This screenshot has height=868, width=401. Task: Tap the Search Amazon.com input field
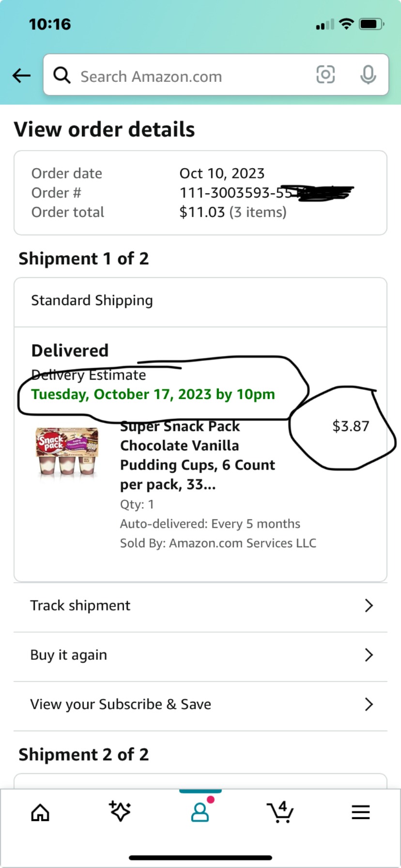[194, 76]
